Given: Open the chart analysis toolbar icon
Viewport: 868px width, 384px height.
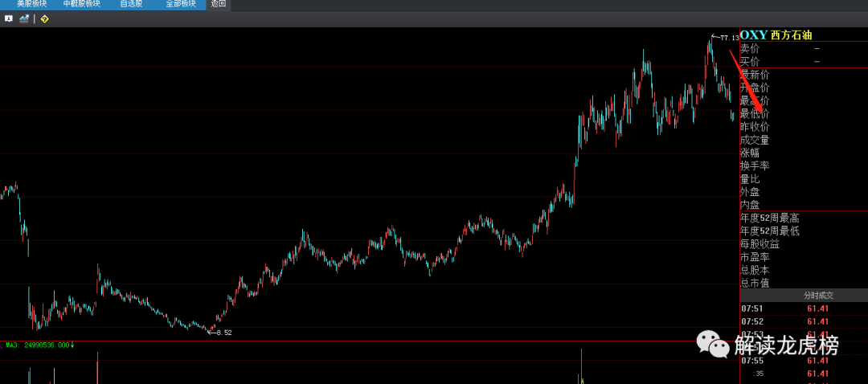Looking at the screenshot, I should click(24, 18).
